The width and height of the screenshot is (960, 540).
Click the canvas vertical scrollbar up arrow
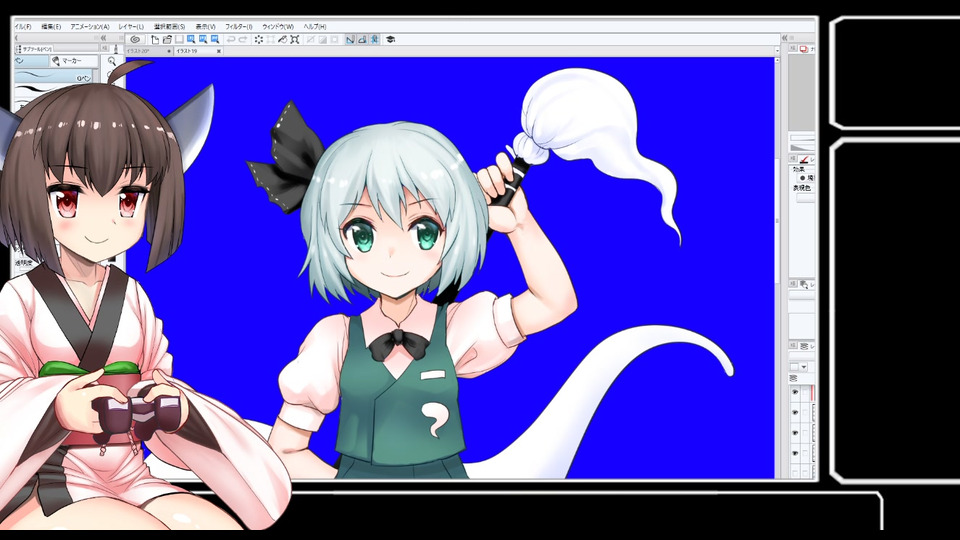[x=777, y=61]
